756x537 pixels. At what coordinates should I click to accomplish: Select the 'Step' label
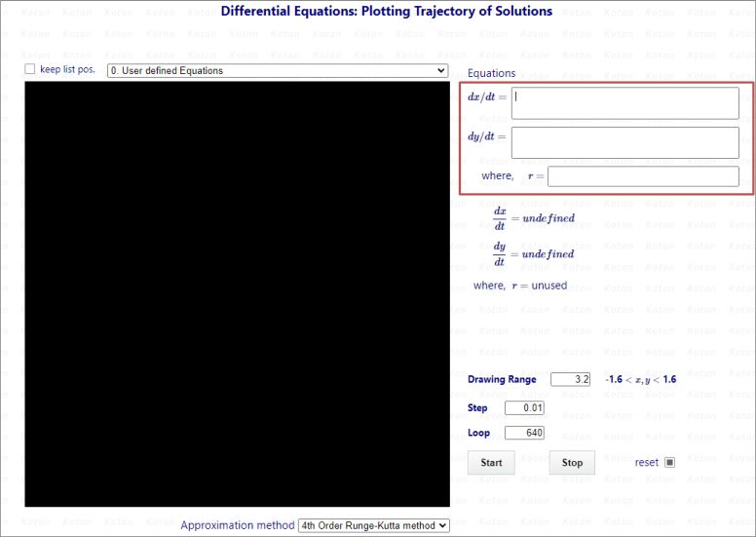477,408
